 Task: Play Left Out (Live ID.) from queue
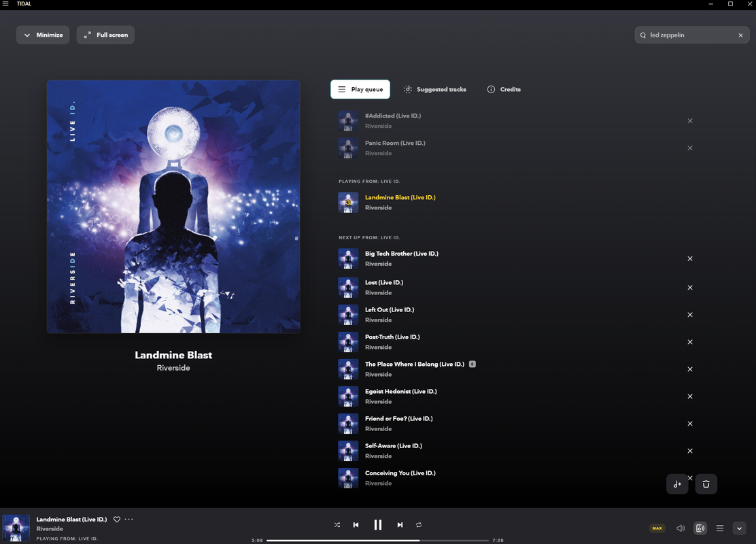tap(515, 315)
